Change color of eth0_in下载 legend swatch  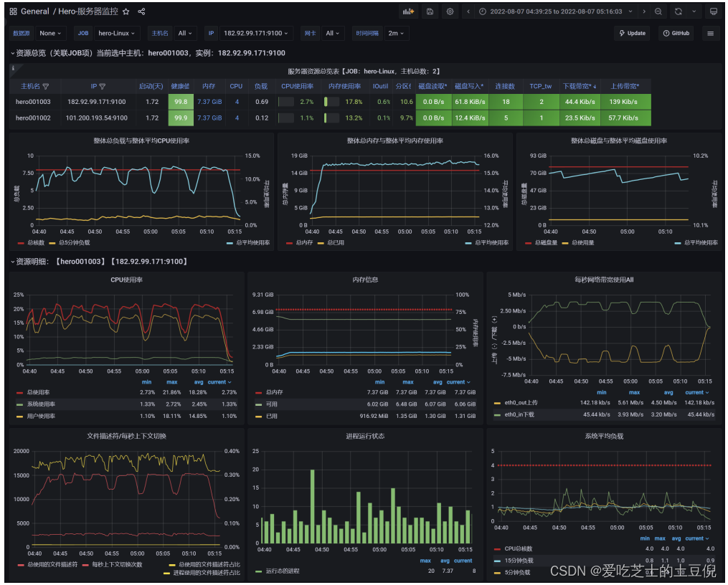click(x=497, y=415)
